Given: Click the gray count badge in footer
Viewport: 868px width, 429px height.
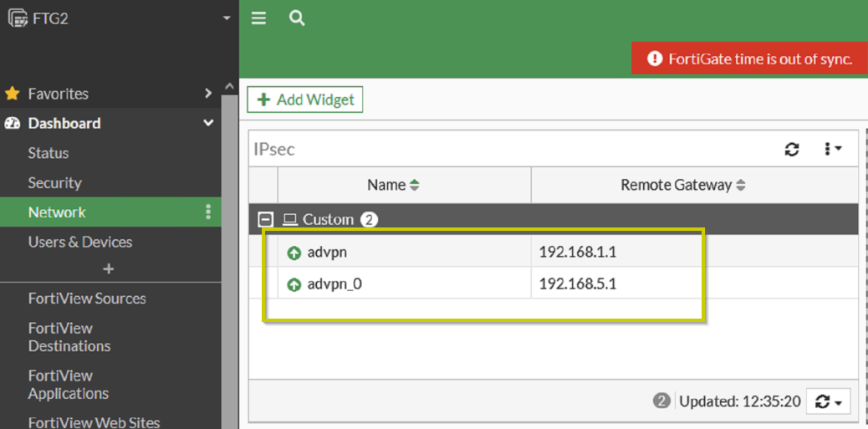Looking at the screenshot, I should tap(661, 401).
